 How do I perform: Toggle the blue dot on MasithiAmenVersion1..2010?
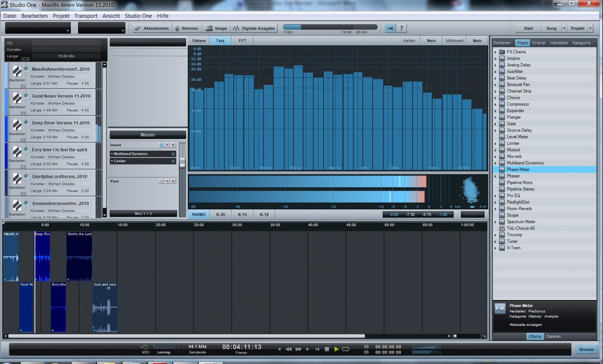[x=26, y=68]
